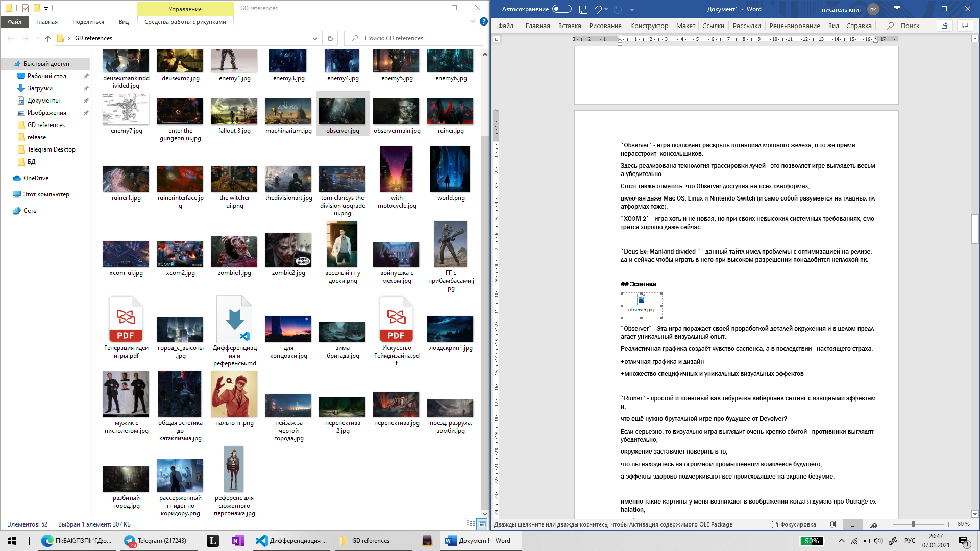Open the Файл tab in Word

[506, 26]
